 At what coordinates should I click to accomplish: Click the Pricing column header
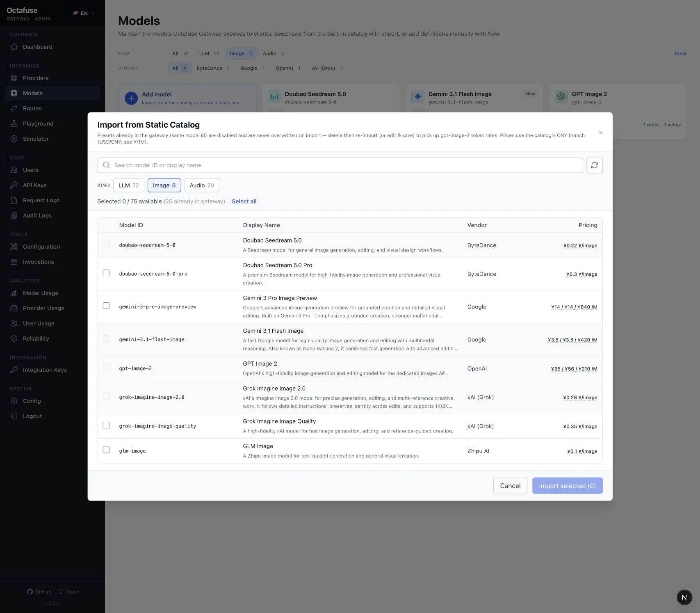[x=588, y=225]
